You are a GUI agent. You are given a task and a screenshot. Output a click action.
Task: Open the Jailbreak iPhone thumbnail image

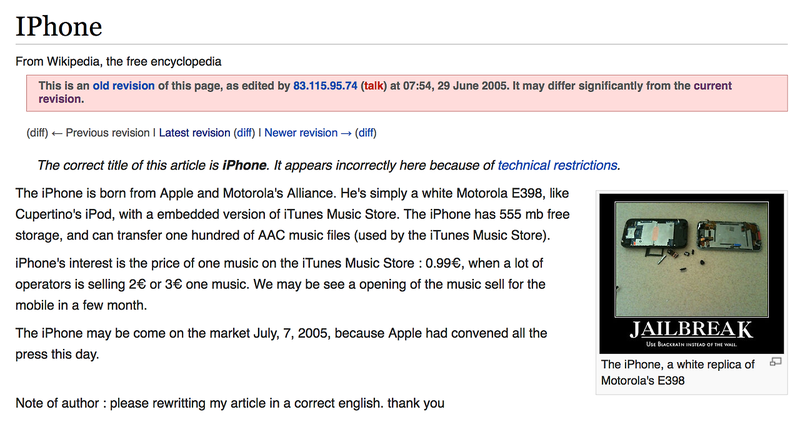coord(691,273)
